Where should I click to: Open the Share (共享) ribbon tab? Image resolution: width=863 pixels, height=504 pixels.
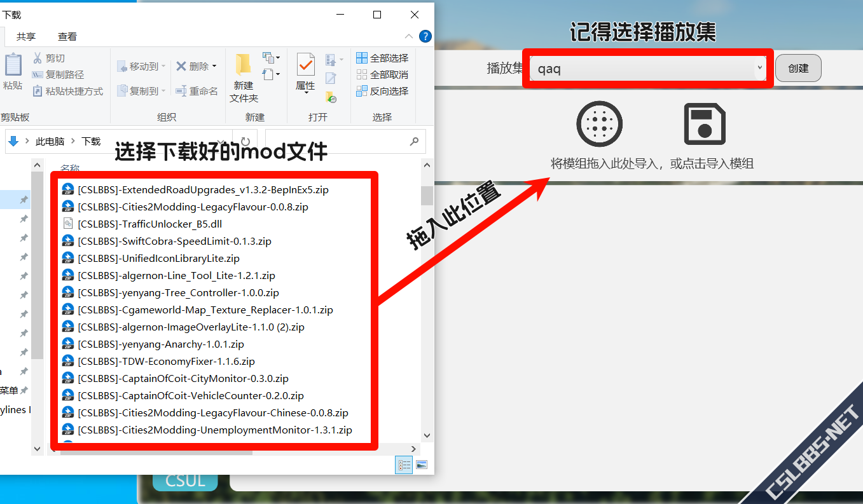pos(26,37)
